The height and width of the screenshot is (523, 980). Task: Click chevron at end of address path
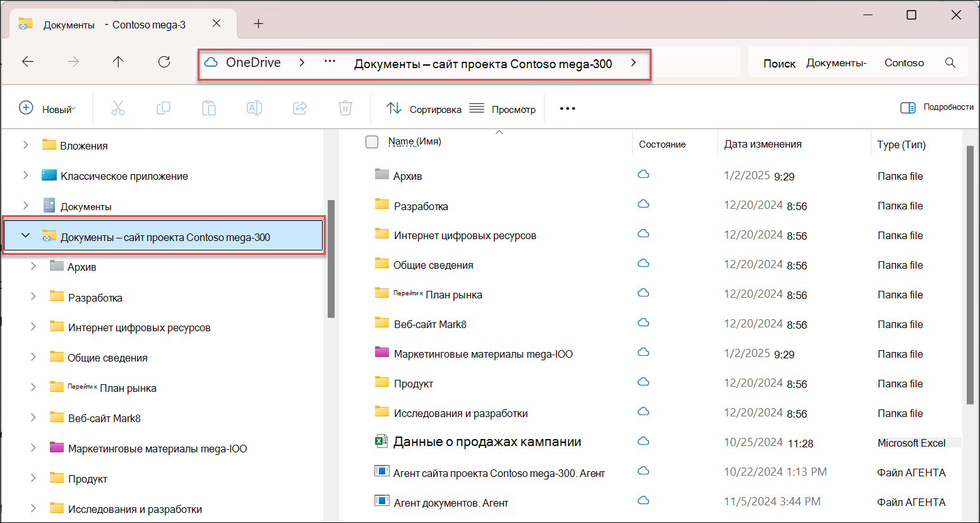coord(633,62)
